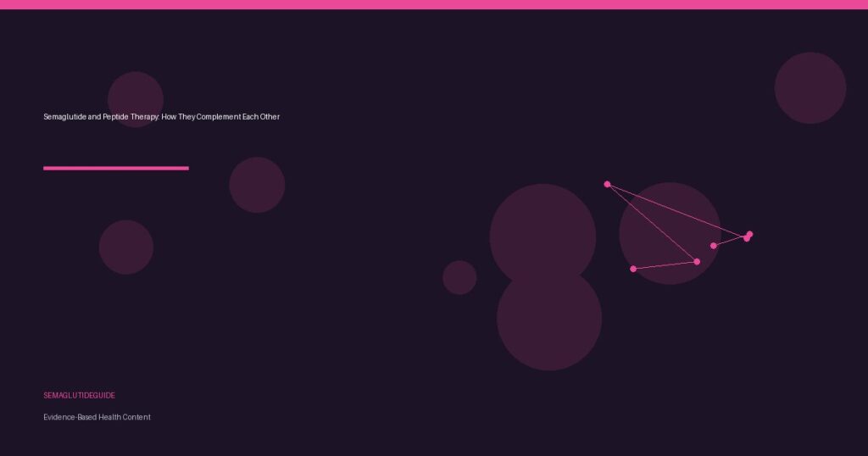Click the long line from top node to rightmost node
Image resolution: width=868 pixels, height=456 pixels.
tap(676, 209)
